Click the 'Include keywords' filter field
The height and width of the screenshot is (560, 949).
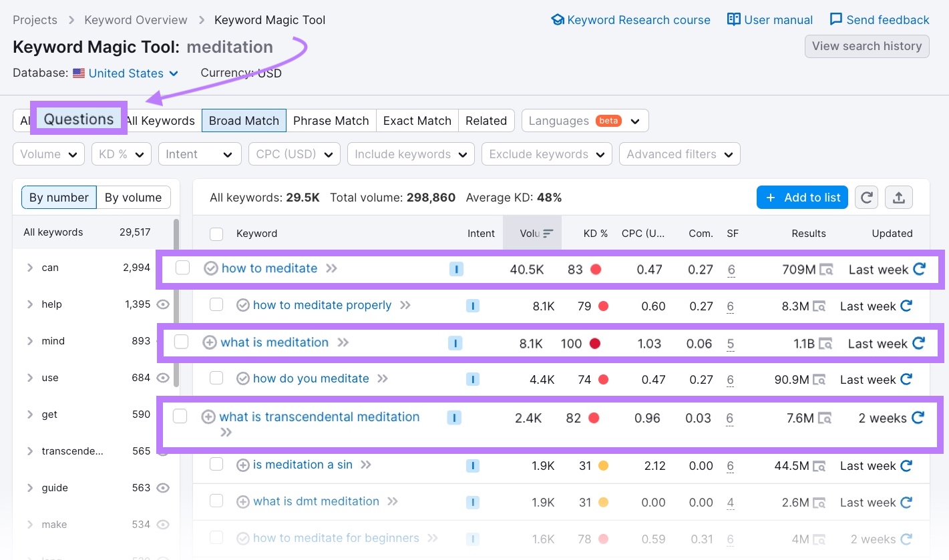(x=410, y=154)
